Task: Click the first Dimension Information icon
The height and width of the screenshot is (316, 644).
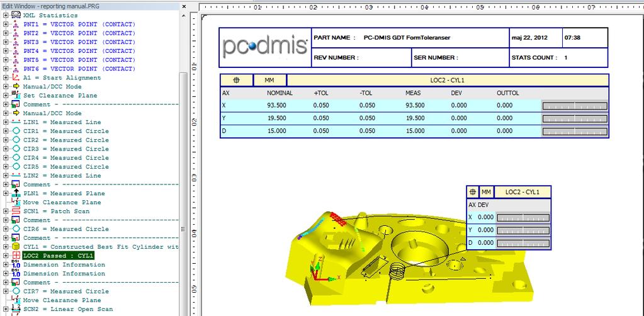Action: tap(16, 264)
